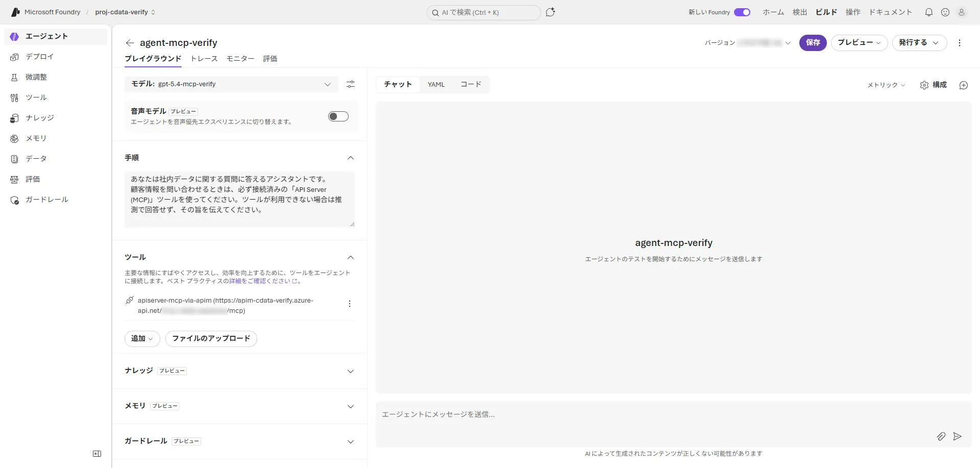Collapse the 手順 section
980x468 pixels.
pyautogui.click(x=351, y=158)
